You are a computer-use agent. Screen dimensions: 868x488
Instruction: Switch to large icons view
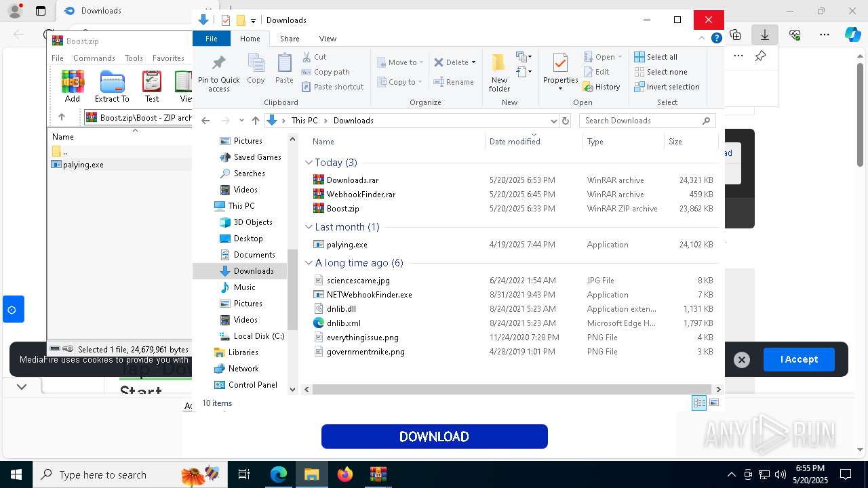pyautogui.click(x=713, y=403)
